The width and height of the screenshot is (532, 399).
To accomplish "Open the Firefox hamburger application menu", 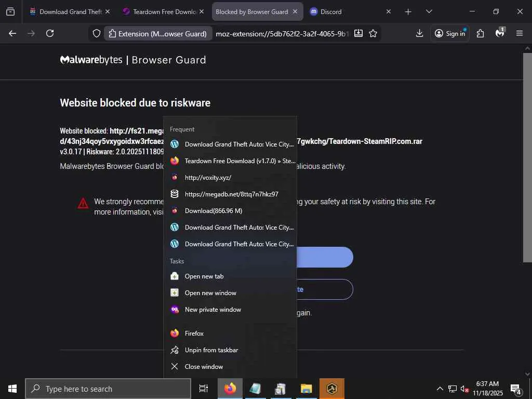I will [519, 33].
